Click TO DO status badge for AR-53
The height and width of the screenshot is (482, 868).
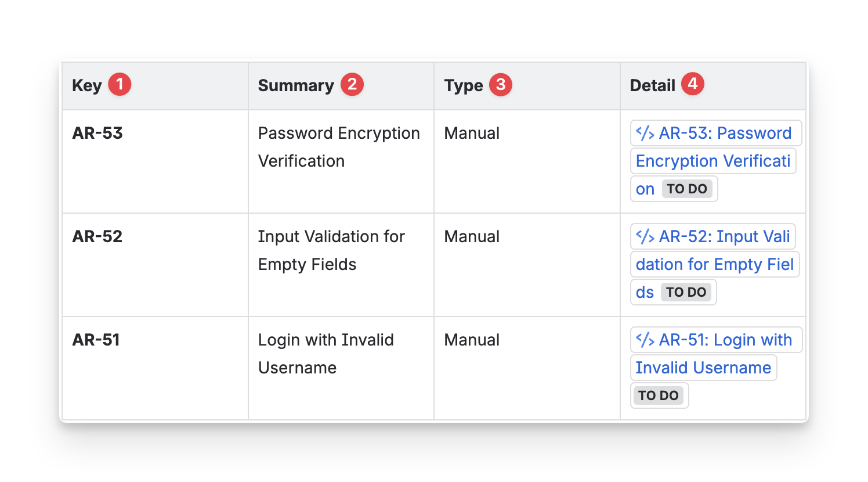687,189
